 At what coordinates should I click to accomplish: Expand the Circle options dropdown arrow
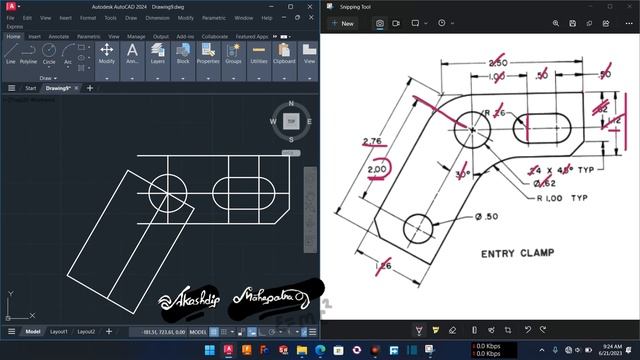click(49, 68)
